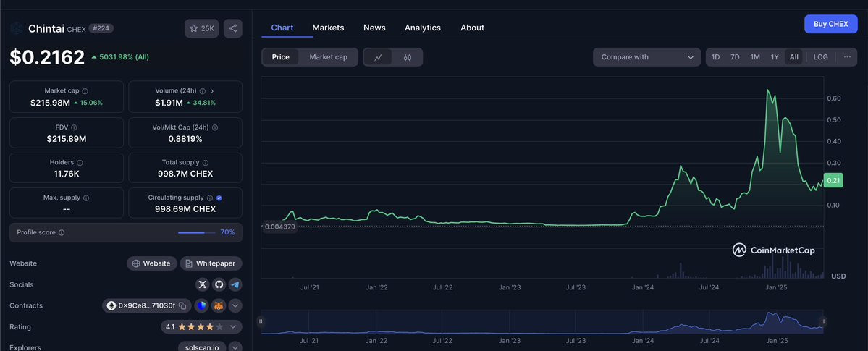This screenshot has width=868, height=351.
Task: Click the 11.76K holders value
Action: pos(67,174)
